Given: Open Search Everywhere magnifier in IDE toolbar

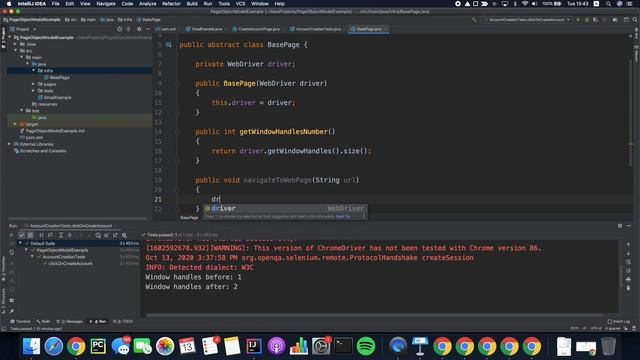Looking at the screenshot, I should point(635,20).
